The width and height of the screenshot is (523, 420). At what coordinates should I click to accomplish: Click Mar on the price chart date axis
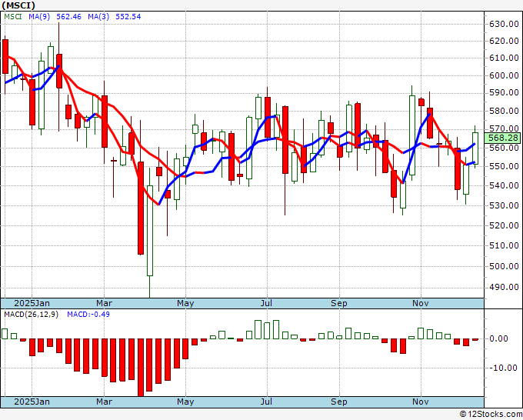104,303
